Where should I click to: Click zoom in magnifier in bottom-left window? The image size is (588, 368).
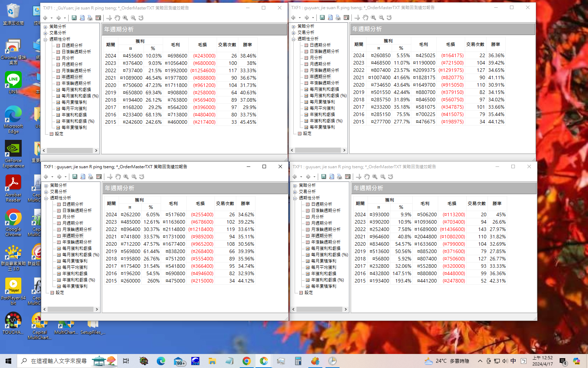tap(126, 177)
